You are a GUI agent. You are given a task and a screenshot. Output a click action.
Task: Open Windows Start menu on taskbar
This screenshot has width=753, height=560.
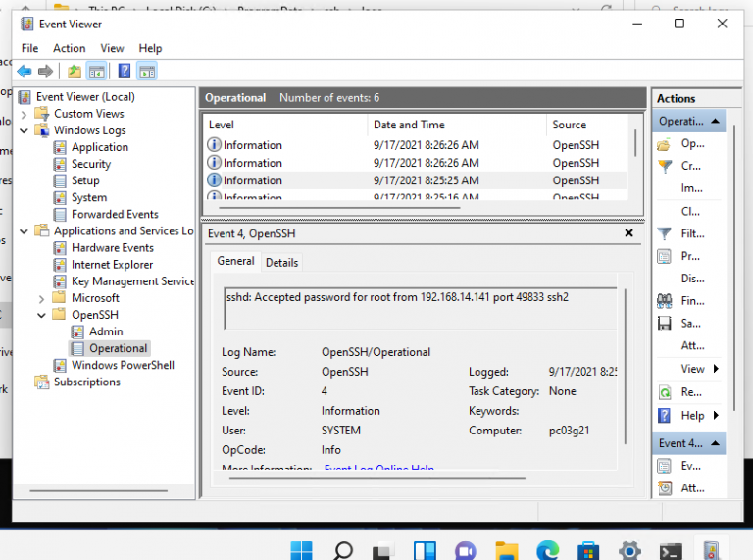pos(302,549)
